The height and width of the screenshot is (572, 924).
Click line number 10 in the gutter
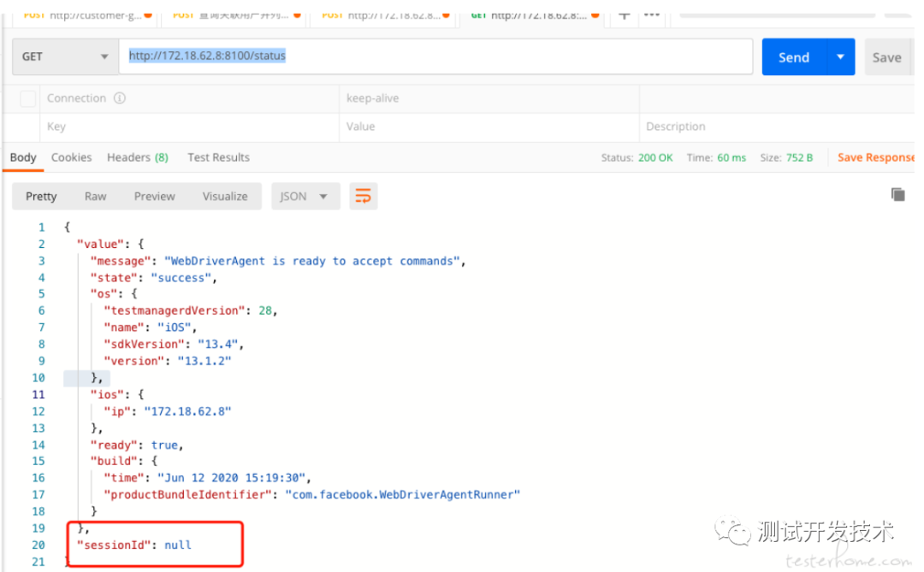(38, 378)
